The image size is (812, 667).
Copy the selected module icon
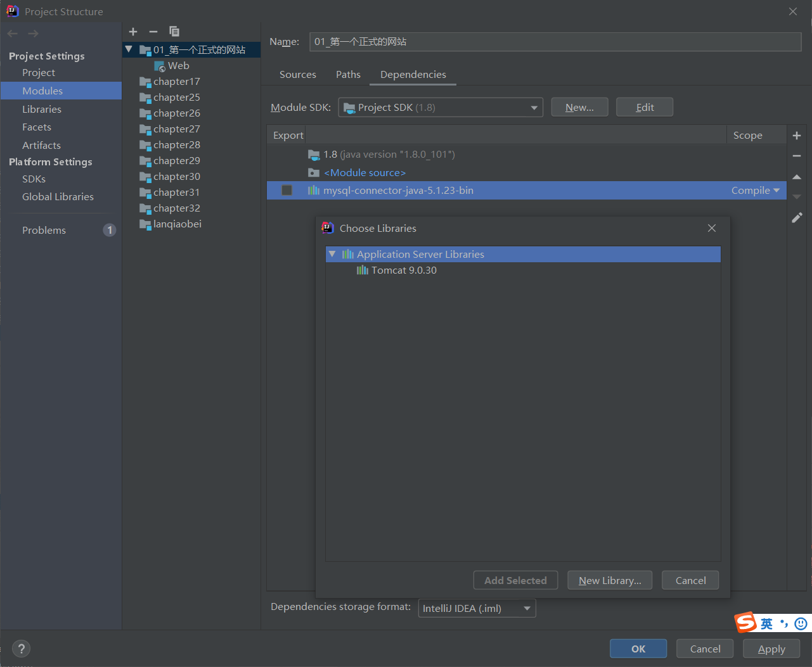coord(174,32)
